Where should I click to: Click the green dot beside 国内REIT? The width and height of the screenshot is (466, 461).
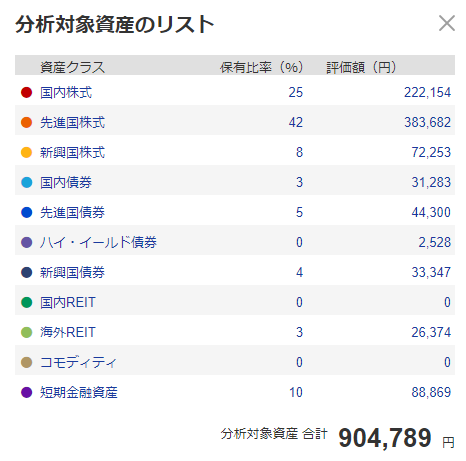coord(26,302)
